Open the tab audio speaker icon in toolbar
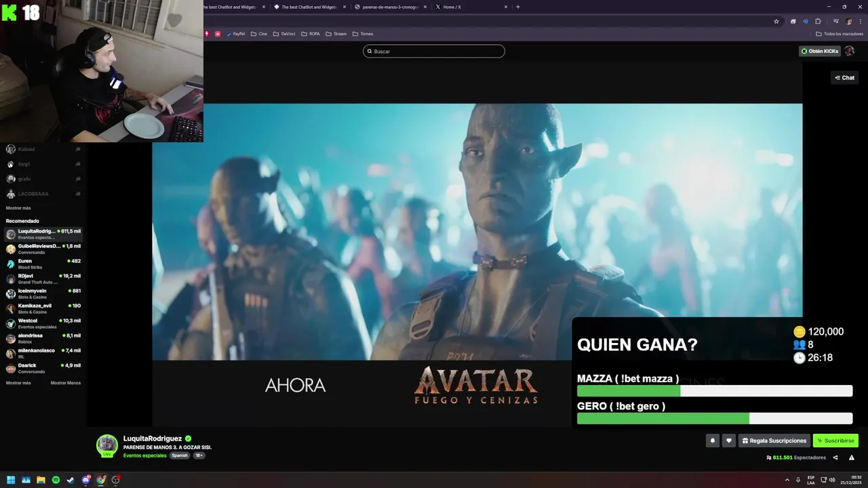The image size is (868, 488). [x=806, y=21]
